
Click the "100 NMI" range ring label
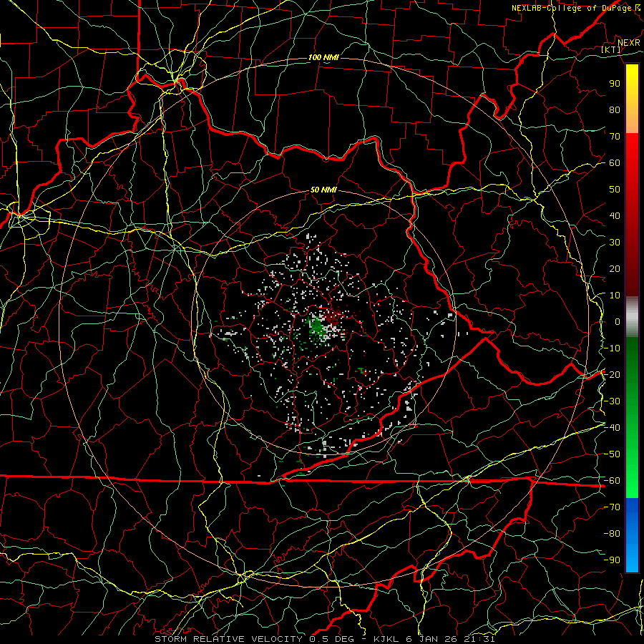tap(323, 57)
